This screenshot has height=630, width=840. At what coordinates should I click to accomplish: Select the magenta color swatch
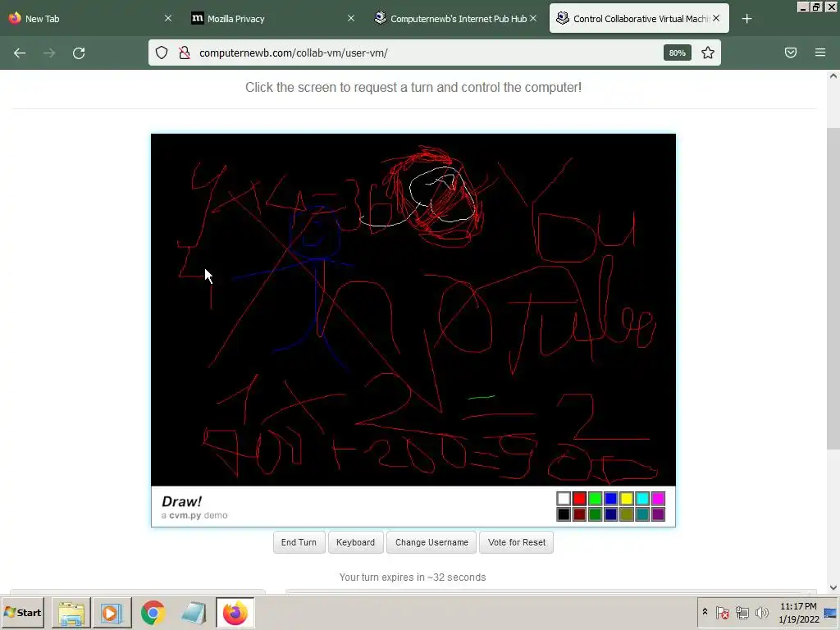tap(658, 499)
